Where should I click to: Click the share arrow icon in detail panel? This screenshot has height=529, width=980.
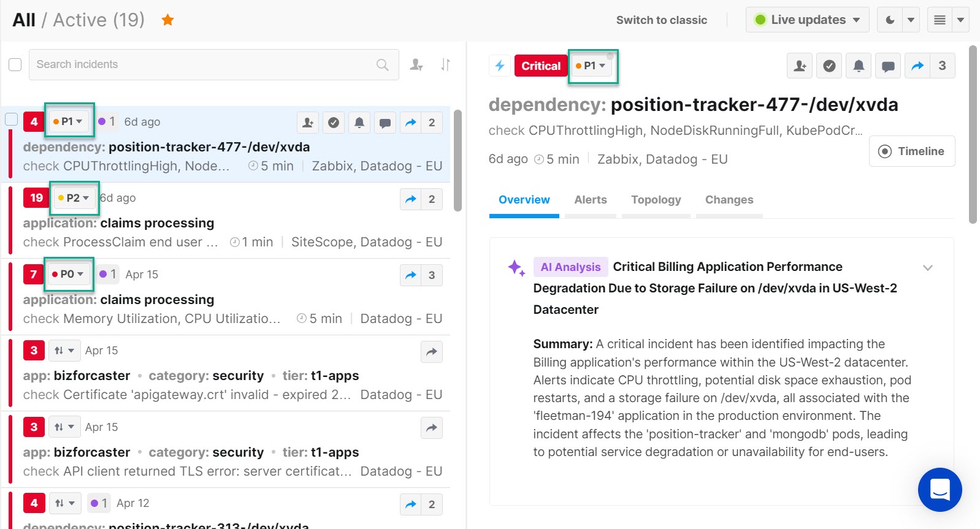point(917,66)
